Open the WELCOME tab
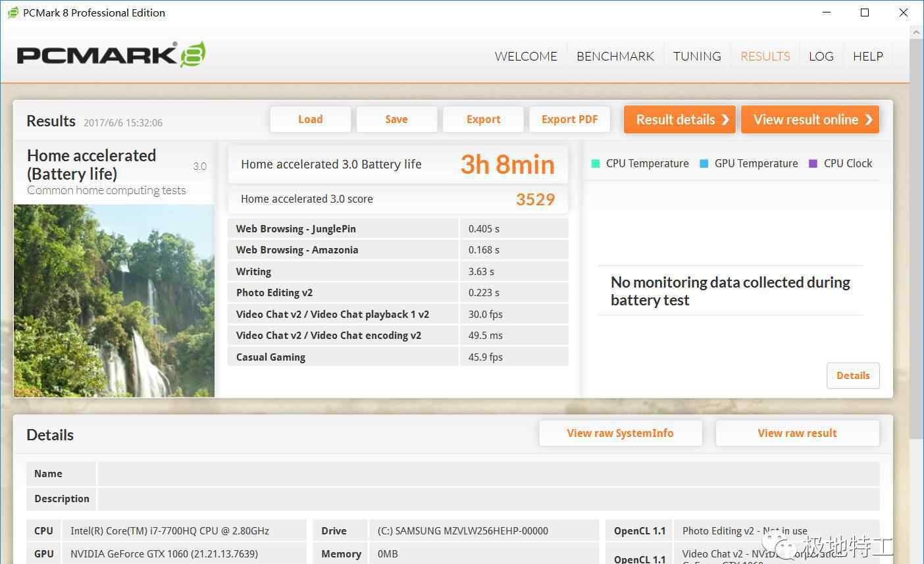 (x=526, y=56)
